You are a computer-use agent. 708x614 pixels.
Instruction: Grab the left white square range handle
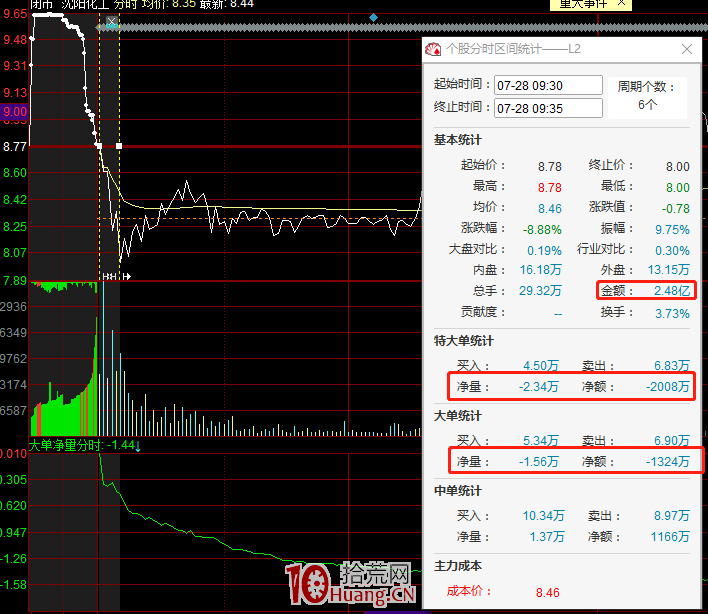(x=99, y=146)
